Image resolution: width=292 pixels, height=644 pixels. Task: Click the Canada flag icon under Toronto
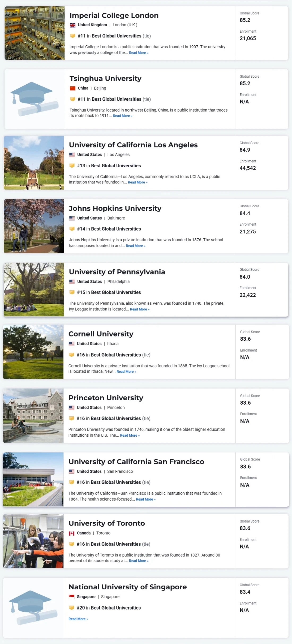click(71, 533)
